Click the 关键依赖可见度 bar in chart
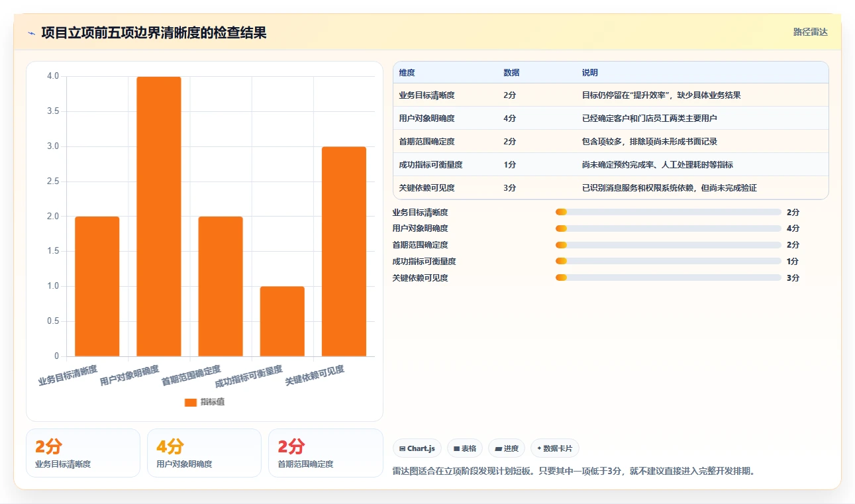The width and height of the screenshot is (855, 504). click(344, 252)
